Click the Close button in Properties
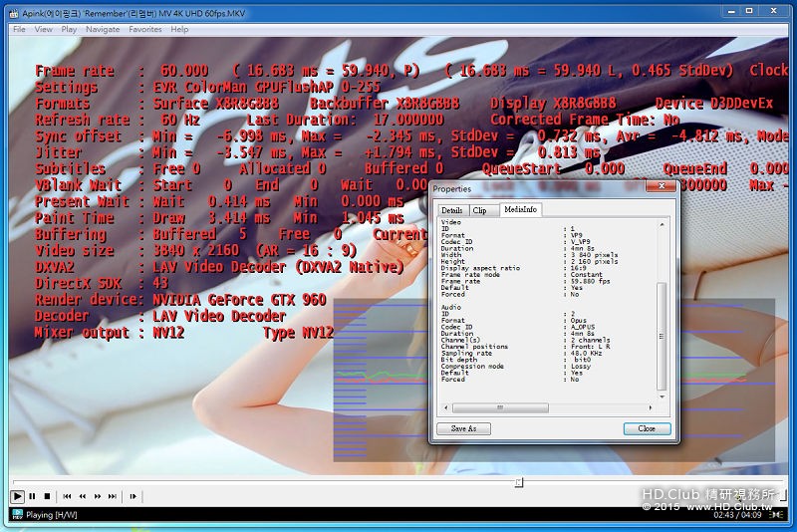Screen dimensions: 797x532 pos(647,428)
